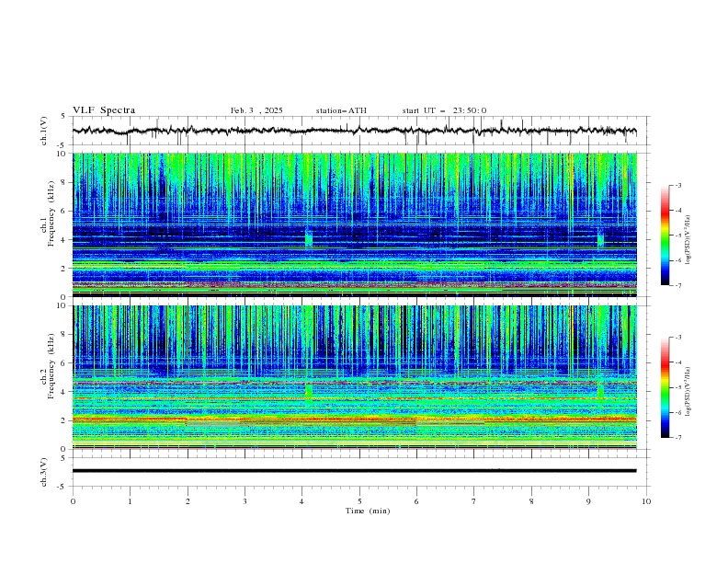
Task: Click the -7 tick on the ch.2 color bar
Action: tap(677, 438)
